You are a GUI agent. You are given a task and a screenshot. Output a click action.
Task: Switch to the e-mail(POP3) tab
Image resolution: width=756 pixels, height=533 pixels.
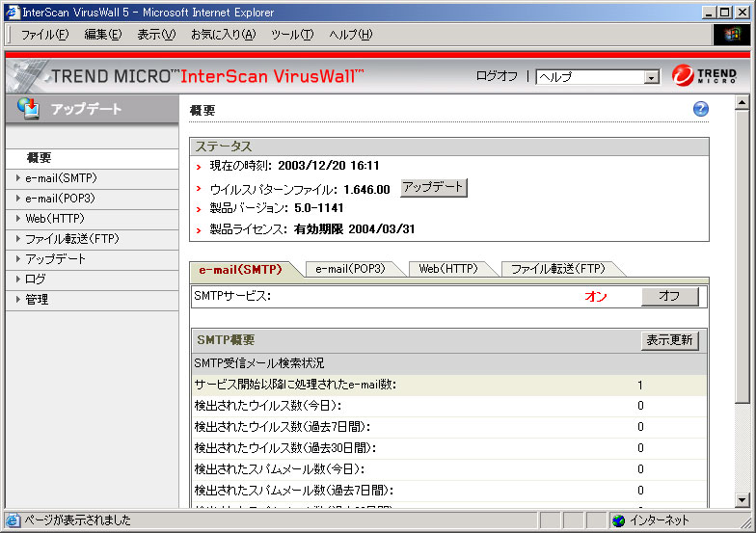click(351, 269)
